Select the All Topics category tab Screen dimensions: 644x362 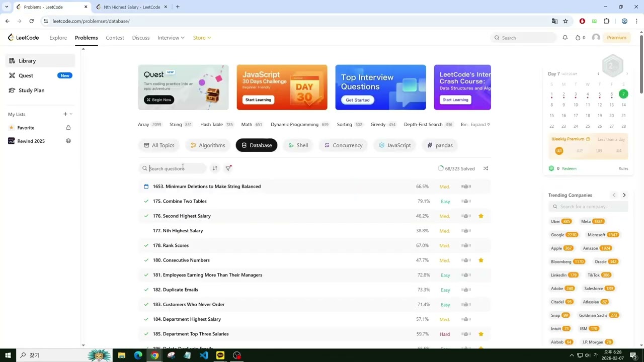coord(158,145)
